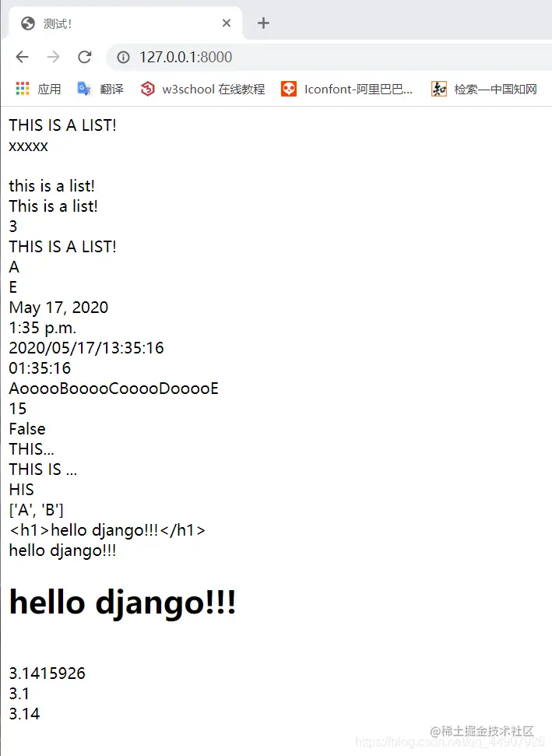Viewport: 552px width, 756px height.
Task: Close the 测试! tab
Action: 227,23
